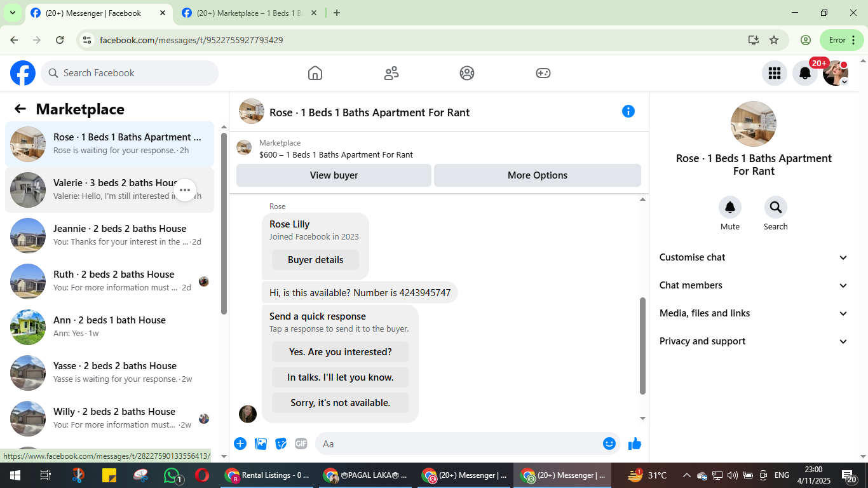The image size is (868, 488).
Task: Click the View buyer button
Action: pos(334,175)
